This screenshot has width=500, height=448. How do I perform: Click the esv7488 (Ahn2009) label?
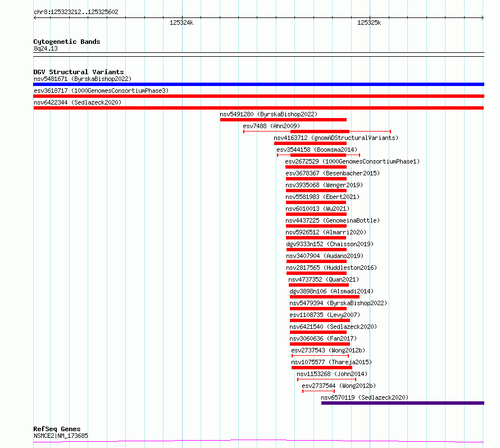coord(271,126)
